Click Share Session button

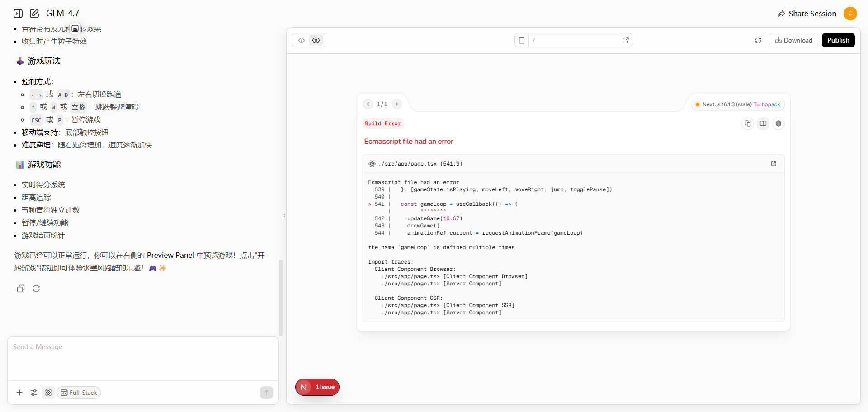click(807, 14)
